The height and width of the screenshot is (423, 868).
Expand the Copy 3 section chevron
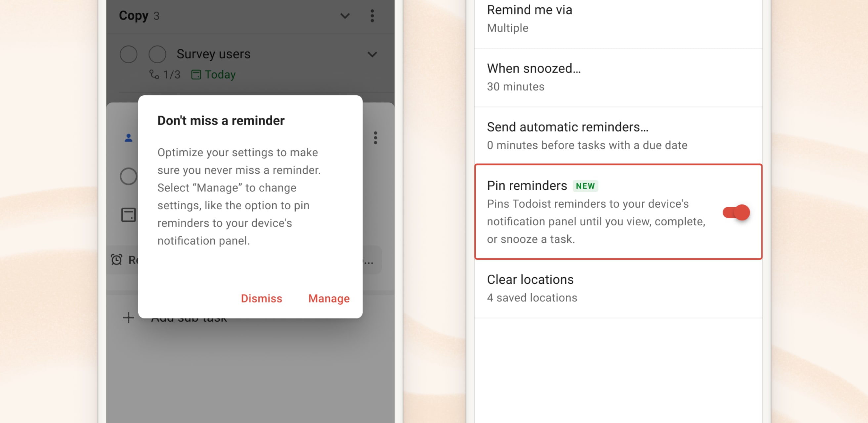(x=345, y=15)
